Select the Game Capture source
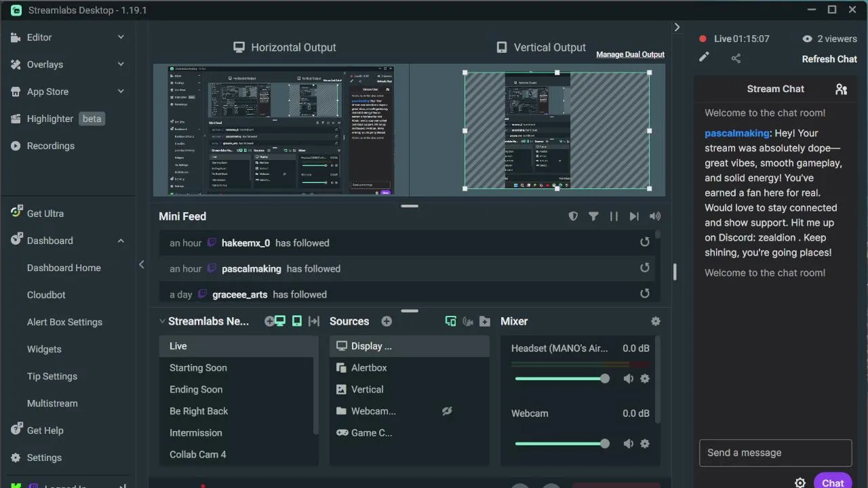Viewport: 868px width, 488px height. (x=410, y=432)
